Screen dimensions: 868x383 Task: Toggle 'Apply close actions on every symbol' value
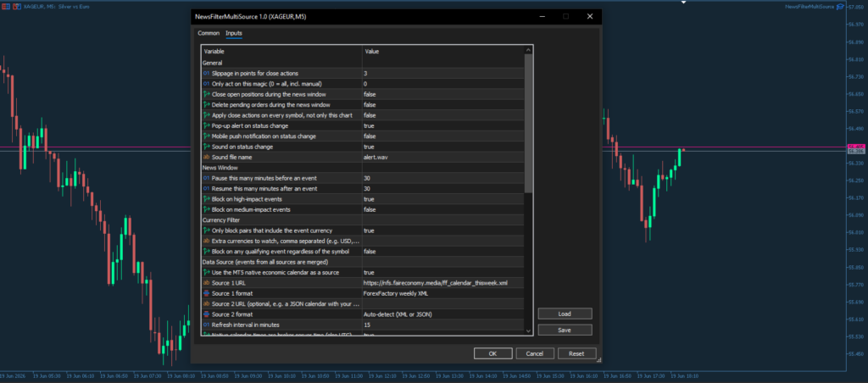coord(442,115)
